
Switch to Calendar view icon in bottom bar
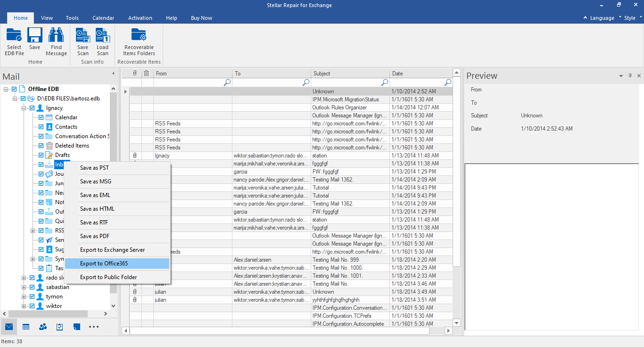click(26, 327)
